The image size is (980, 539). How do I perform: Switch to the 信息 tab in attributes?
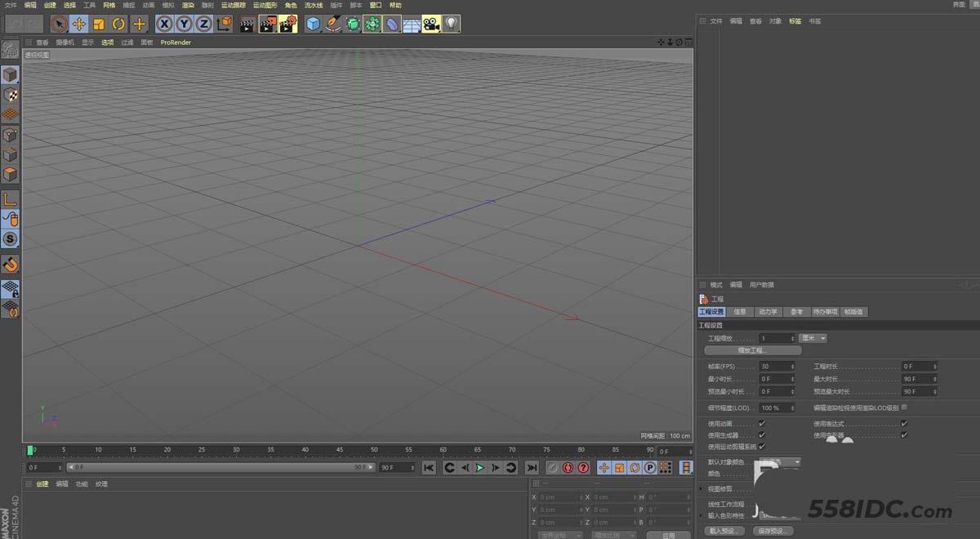pyautogui.click(x=740, y=311)
